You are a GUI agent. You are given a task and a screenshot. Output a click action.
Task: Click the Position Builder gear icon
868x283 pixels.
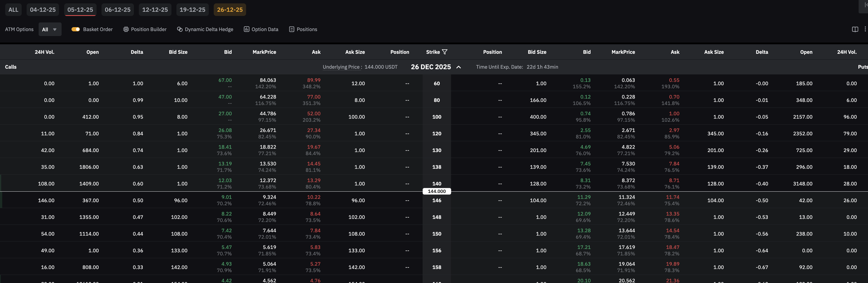[x=126, y=29]
